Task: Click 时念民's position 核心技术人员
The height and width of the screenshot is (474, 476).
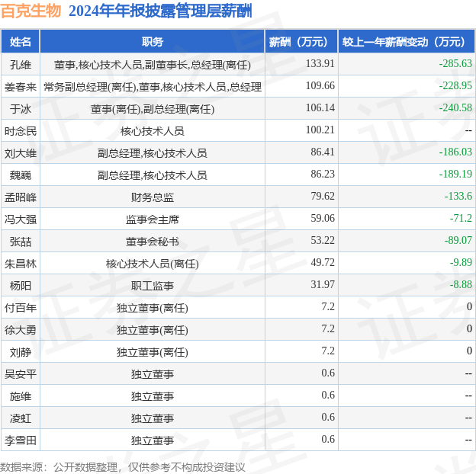Action: [x=153, y=131]
